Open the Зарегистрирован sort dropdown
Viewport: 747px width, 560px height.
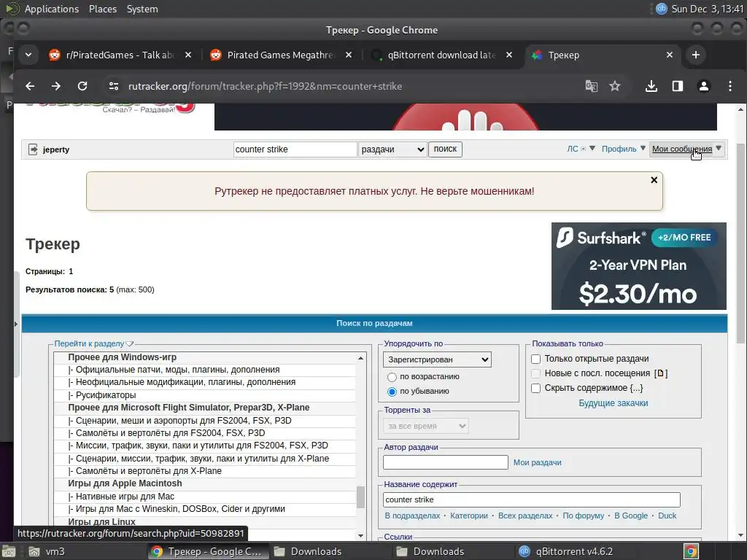coord(437,359)
